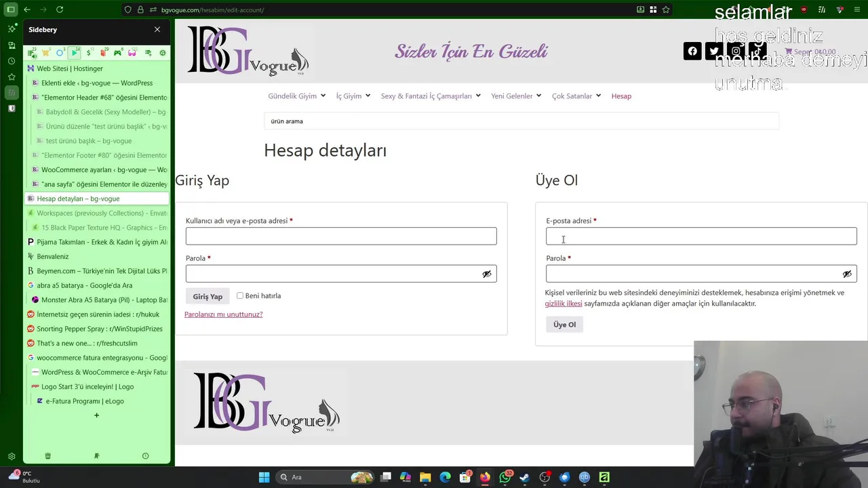
Task: Open the Hesap menu item
Action: click(621, 96)
